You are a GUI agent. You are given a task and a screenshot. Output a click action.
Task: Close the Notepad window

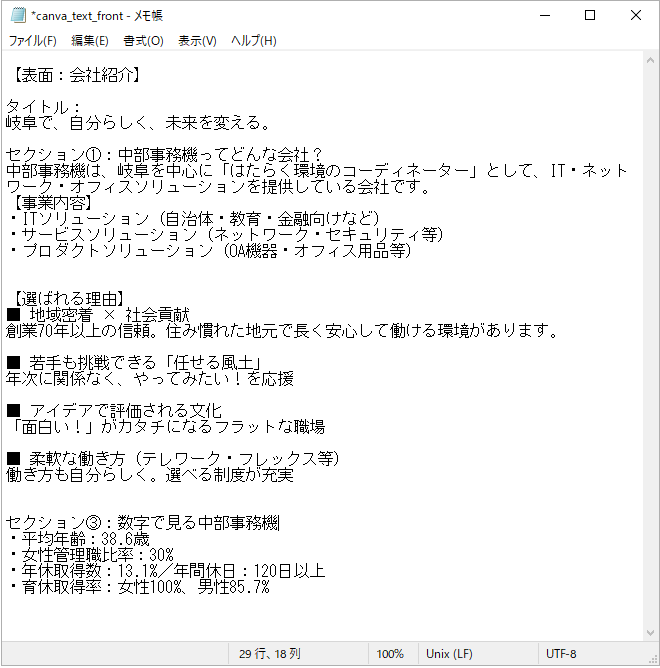[636, 15]
